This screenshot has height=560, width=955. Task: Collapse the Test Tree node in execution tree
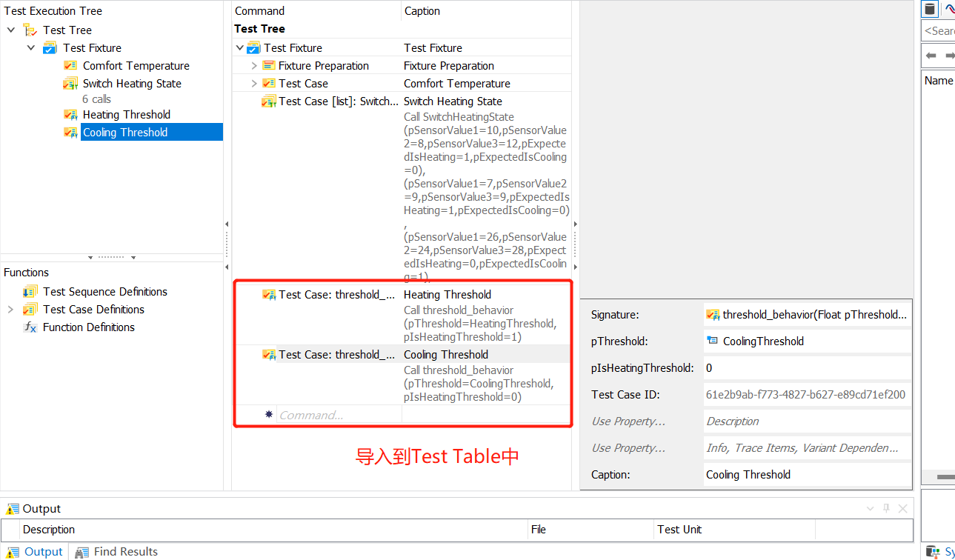click(10, 30)
